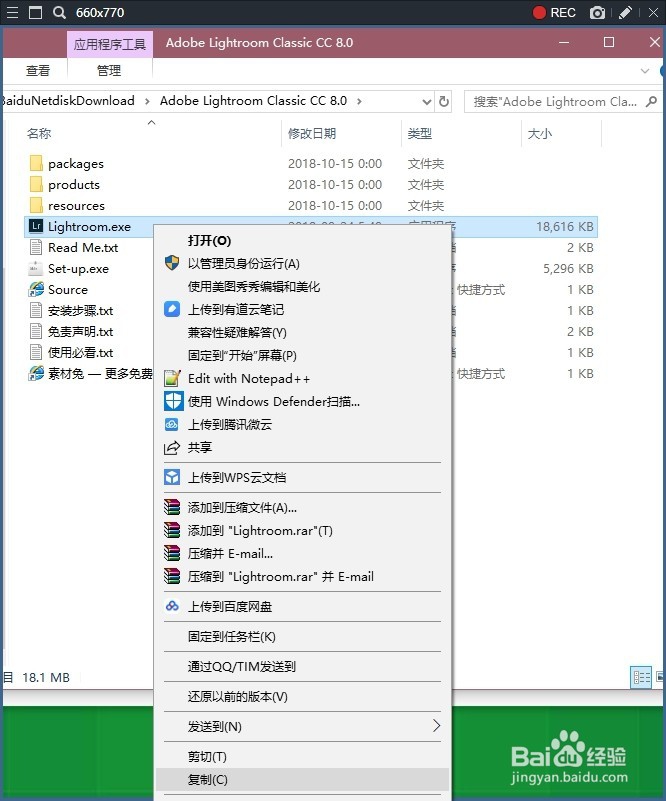Click the products folder icon
The image size is (666, 801).
(36, 184)
